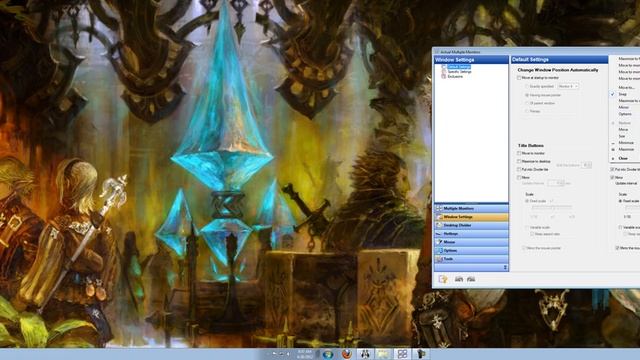Tick unchecked Mirror the mouse pointer checkbox
The height and width of the screenshot is (360, 640).
tap(524, 248)
